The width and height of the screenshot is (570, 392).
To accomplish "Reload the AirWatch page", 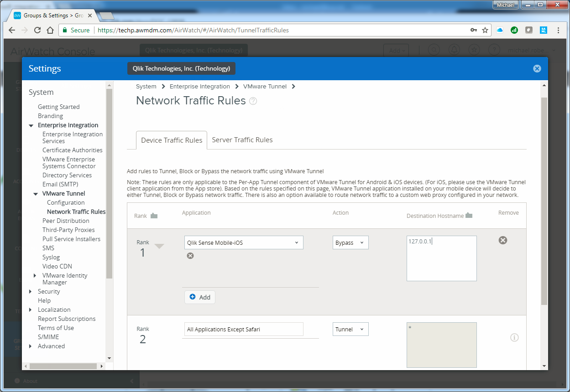I will coord(37,30).
